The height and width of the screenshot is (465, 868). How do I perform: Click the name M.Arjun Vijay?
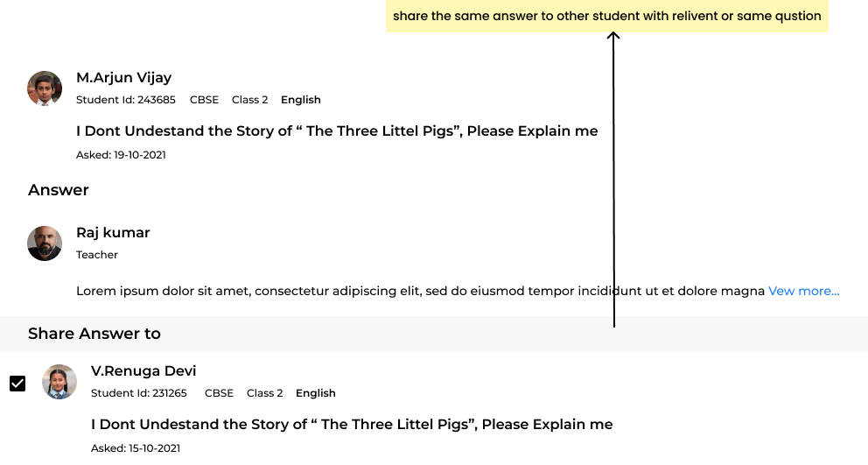coord(124,78)
